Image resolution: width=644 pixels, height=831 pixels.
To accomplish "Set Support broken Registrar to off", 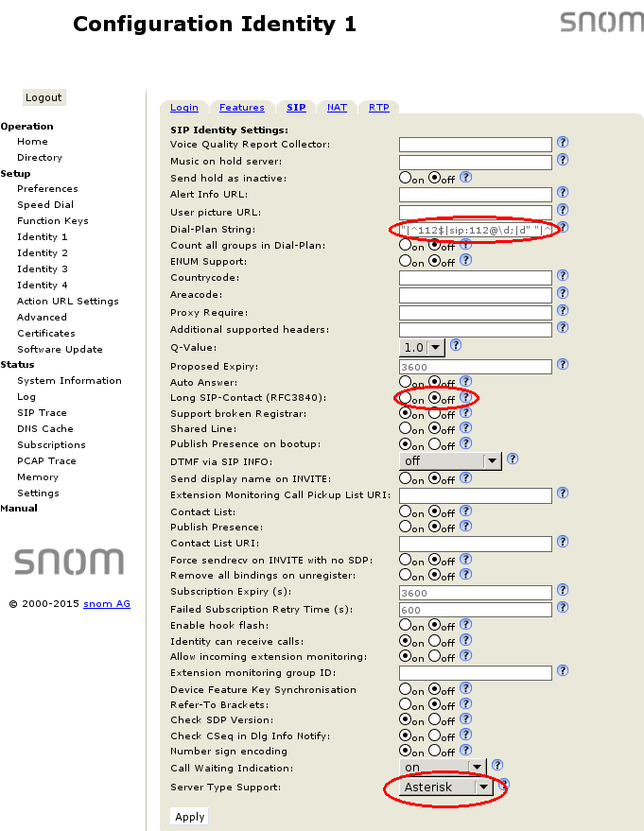I will (x=435, y=413).
